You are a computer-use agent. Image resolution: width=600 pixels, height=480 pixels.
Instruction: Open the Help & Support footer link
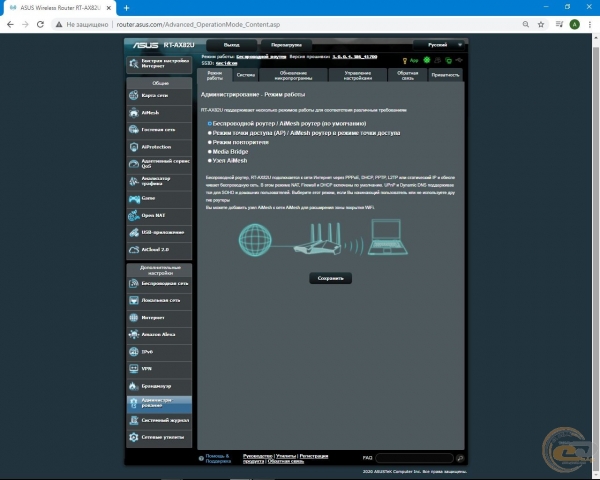(218, 459)
